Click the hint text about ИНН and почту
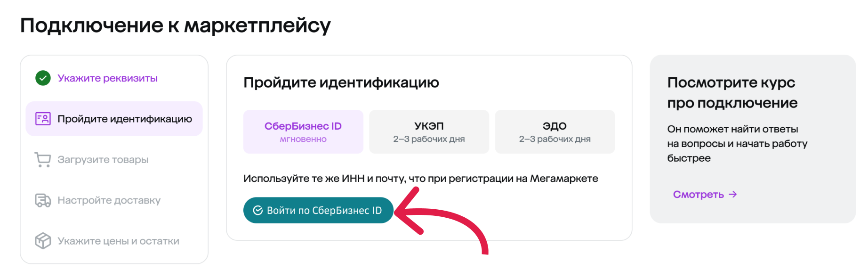This screenshot has height=279, width=868. [x=420, y=179]
